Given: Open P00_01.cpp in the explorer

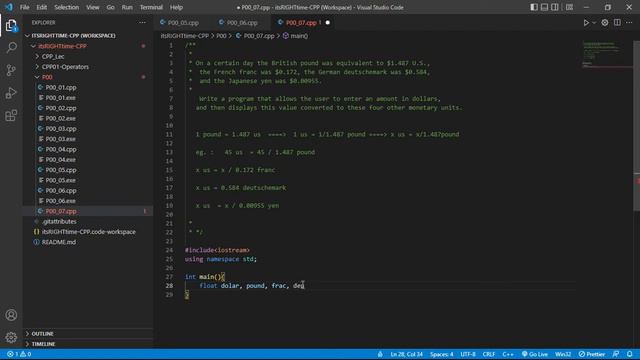Looking at the screenshot, I should click(88, 87).
